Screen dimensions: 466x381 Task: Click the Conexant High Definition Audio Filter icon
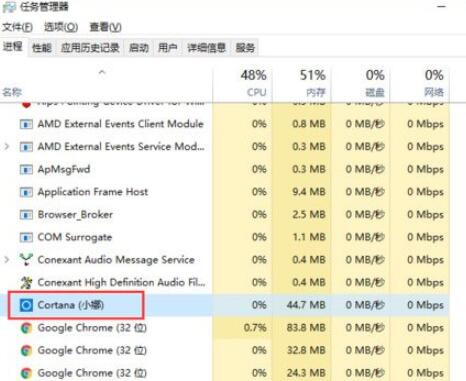click(26, 283)
